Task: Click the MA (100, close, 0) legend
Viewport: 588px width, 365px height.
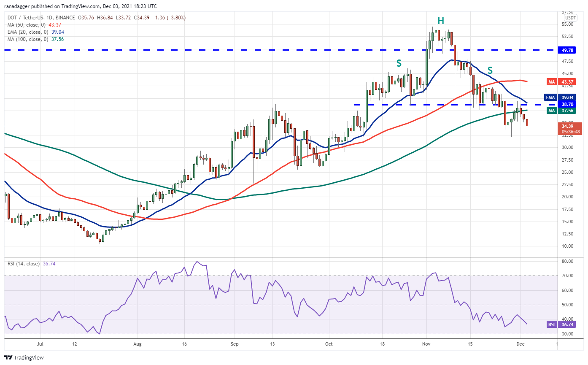Action: (26, 39)
